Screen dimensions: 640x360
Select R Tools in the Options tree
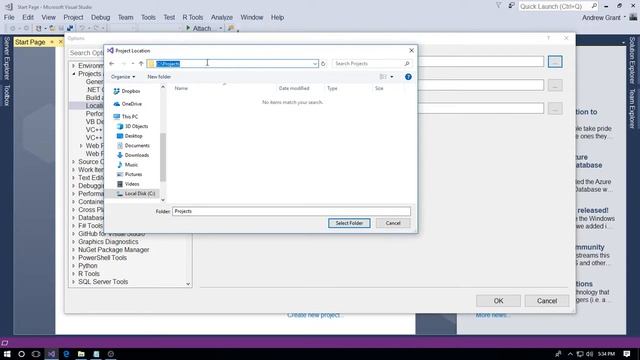89,274
